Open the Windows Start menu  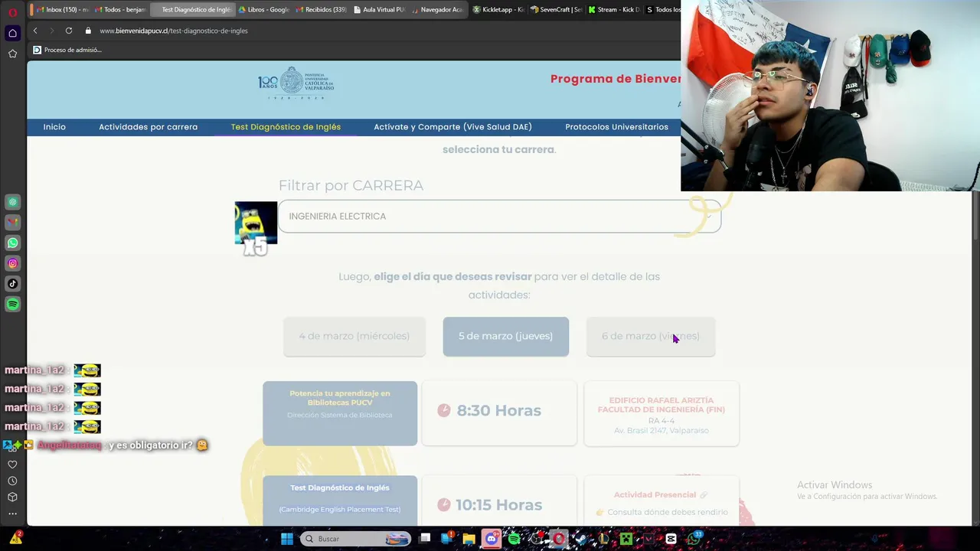[287, 539]
